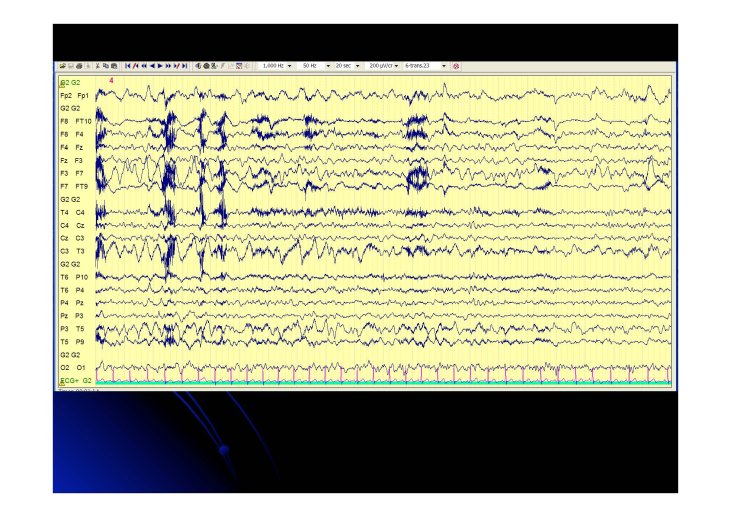Open the 50 Hz filter dropdown
Viewport: 731px width, 517px height.
click(328, 66)
